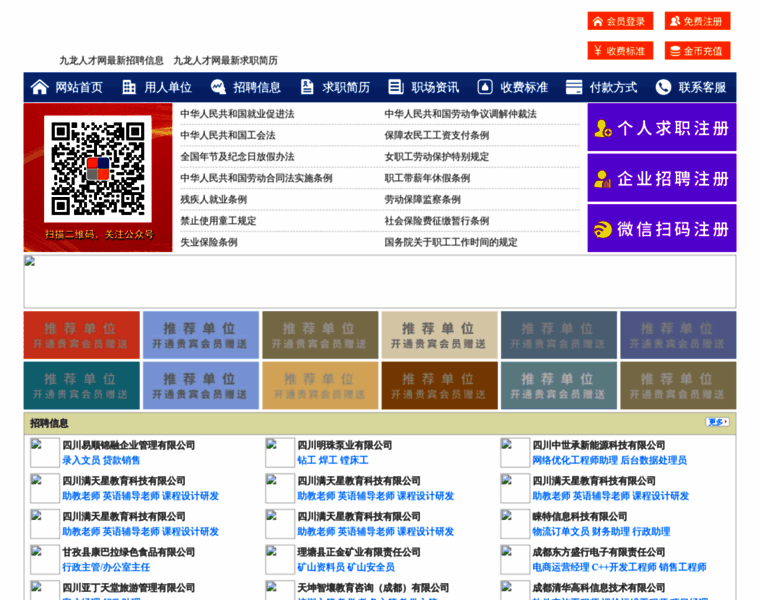The image size is (760, 600).
Task: Open the 个人求职注册 registration banner
Action: pyautogui.click(x=661, y=128)
